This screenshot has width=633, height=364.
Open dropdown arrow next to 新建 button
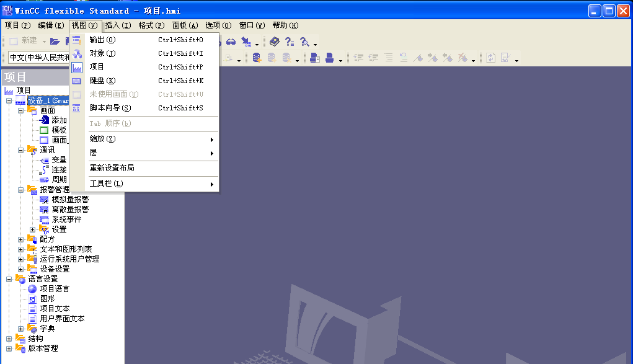pos(44,42)
